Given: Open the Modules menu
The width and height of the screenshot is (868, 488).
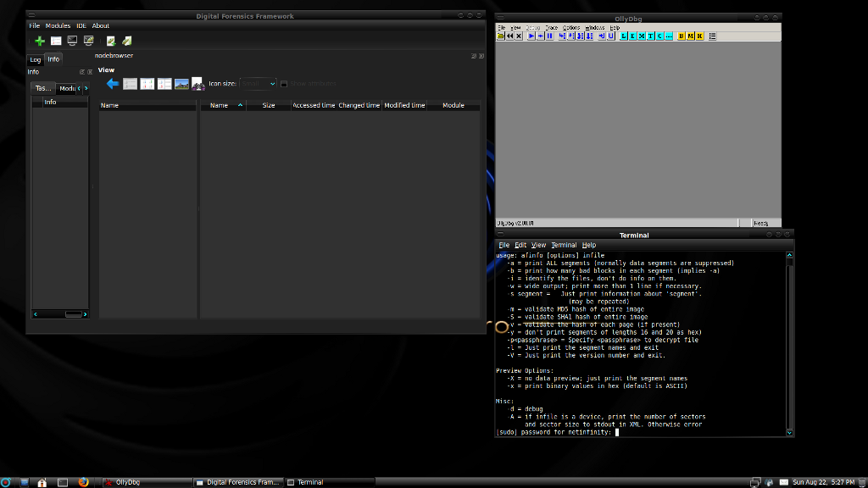Looking at the screenshot, I should point(58,26).
